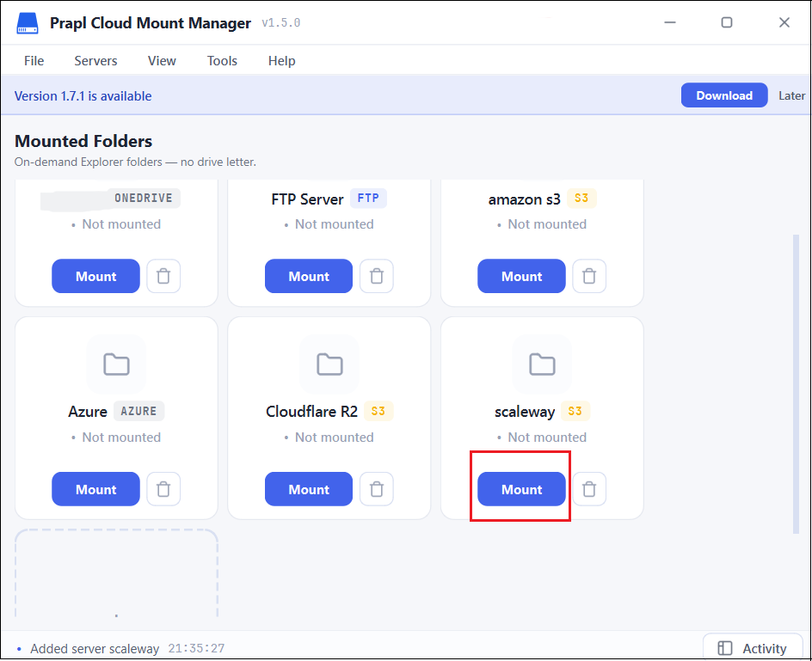Click the trash icon on Azure card
The height and width of the screenshot is (661, 812).
point(163,488)
